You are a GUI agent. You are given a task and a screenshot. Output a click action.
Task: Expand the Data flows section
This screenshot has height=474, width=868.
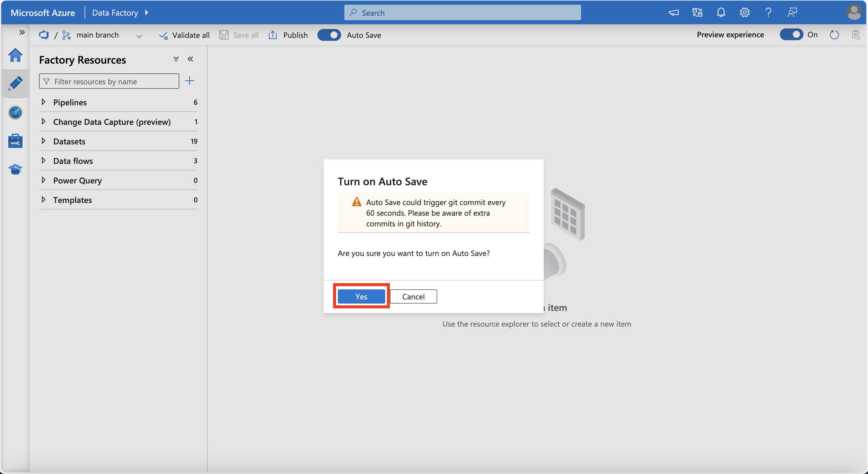click(44, 160)
